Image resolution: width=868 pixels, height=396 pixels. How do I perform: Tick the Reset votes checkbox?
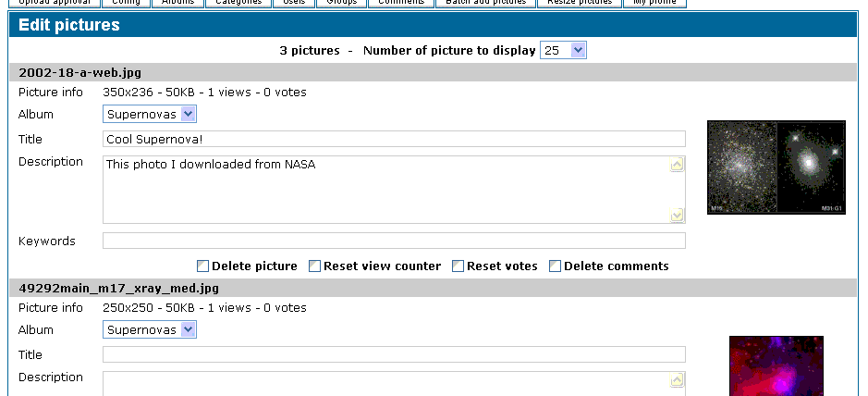pos(458,266)
